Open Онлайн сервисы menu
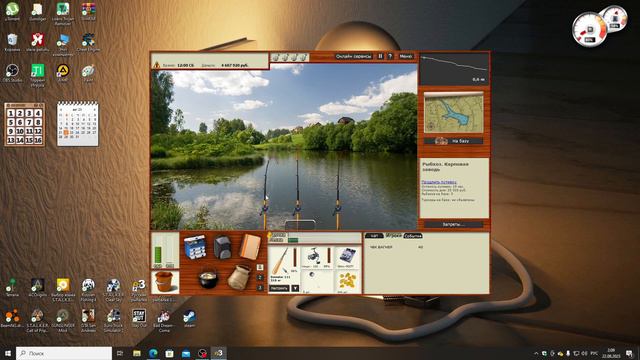The image size is (640, 360). click(353, 56)
